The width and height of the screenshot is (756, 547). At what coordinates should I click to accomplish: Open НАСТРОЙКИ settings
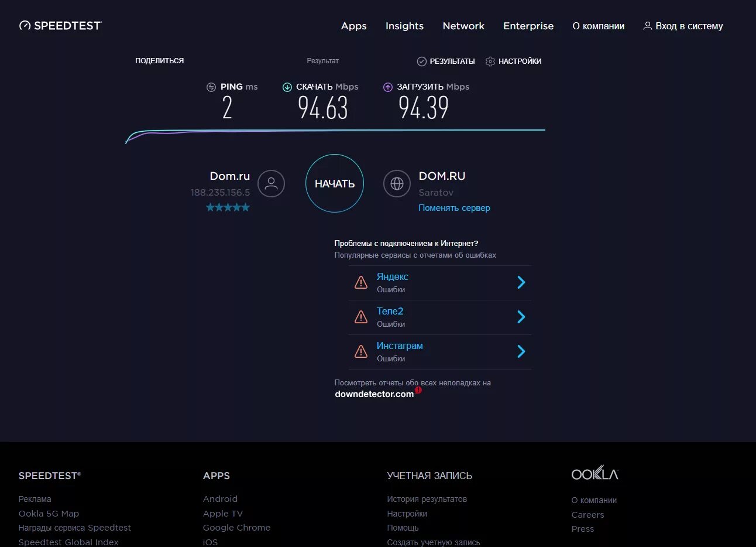pyautogui.click(x=520, y=61)
